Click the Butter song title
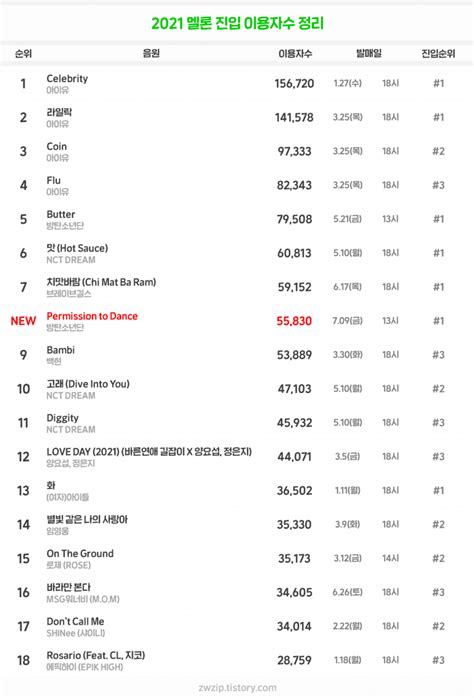Image resolution: width=474 pixels, height=698 pixels. tap(61, 214)
